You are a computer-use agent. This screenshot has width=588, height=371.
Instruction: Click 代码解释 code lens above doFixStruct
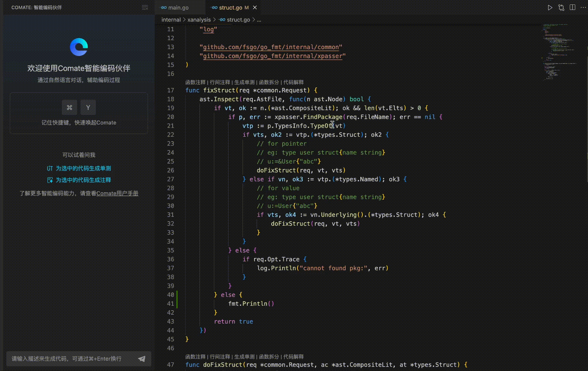click(293, 357)
